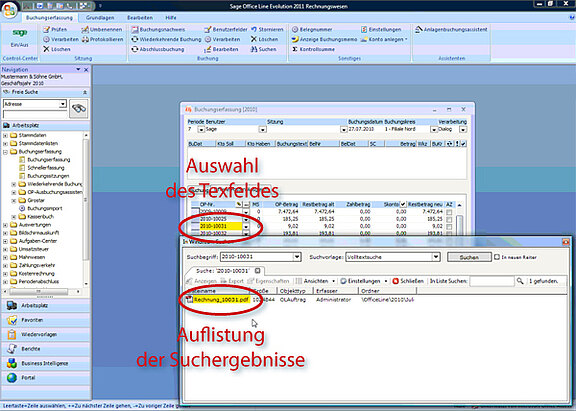Launch the Anlagenbuchungsassistent
Image resolution: width=576 pixels, height=411 pixels.
451,29
